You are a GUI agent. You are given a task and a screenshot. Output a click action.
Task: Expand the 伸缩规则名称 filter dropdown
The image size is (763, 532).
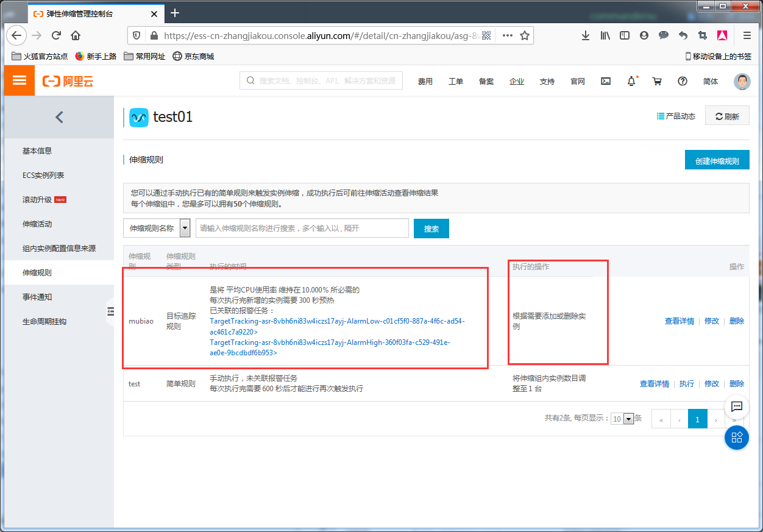185,229
